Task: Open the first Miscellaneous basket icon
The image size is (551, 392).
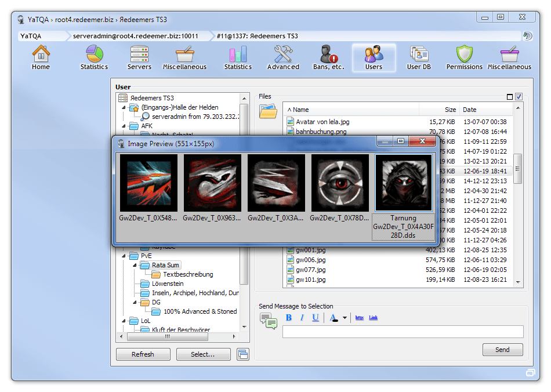Action: tap(184, 58)
